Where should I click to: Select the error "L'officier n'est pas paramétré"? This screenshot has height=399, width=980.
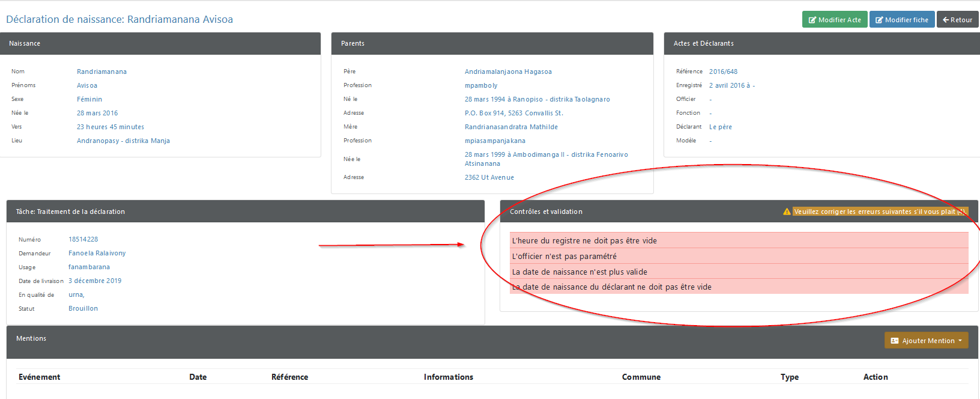pos(739,256)
